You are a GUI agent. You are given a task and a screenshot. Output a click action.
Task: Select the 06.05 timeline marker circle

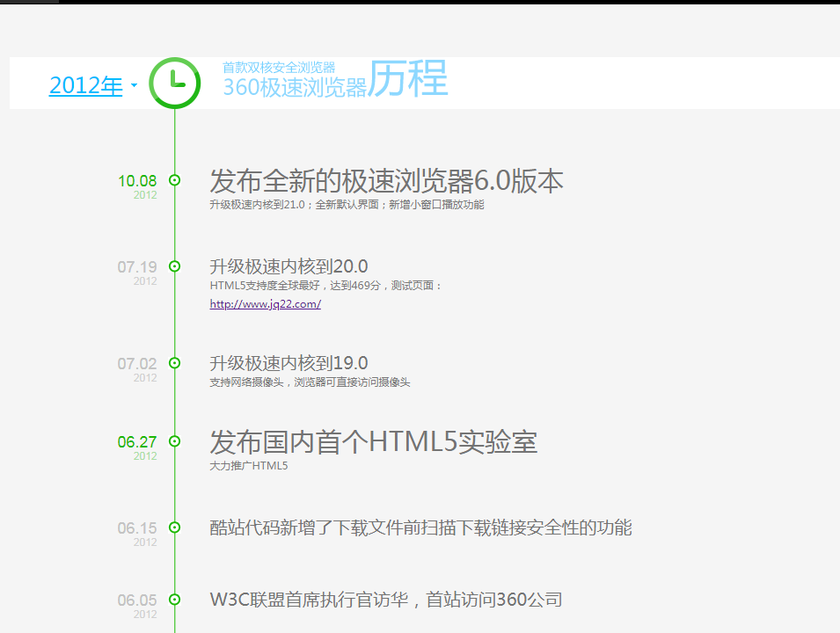click(175, 600)
